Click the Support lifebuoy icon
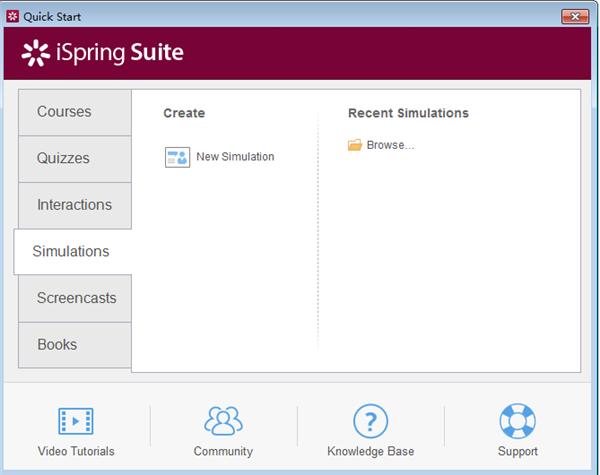Screen dimensions: 600x475 (x=517, y=421)
